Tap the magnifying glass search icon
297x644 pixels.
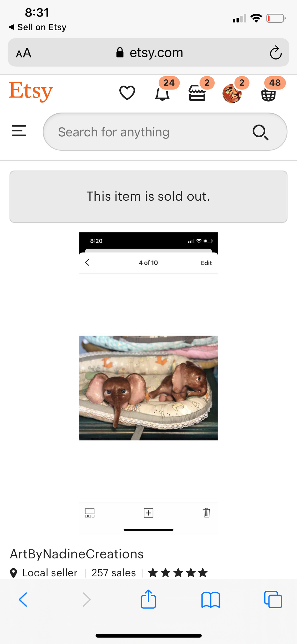(x=260, y=132)
